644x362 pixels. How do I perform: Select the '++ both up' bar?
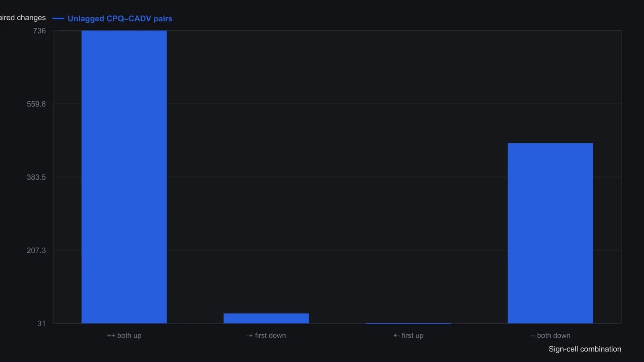pos(124,177)
